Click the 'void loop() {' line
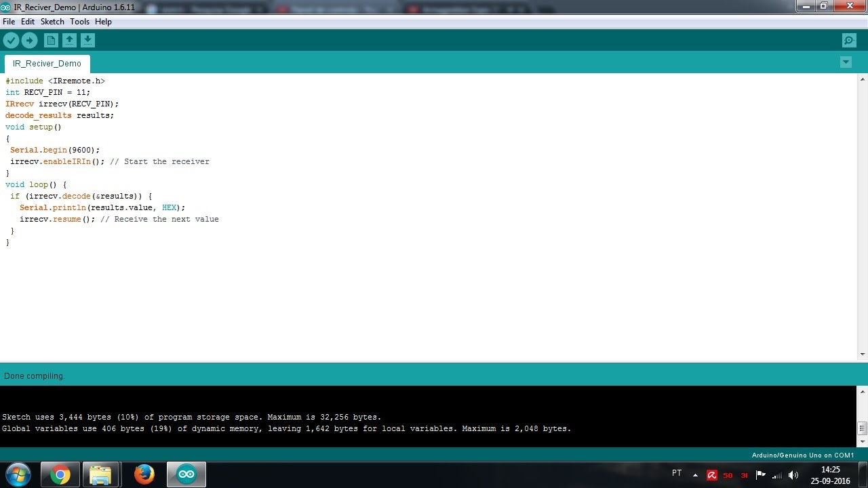The height and width of the screenshot is (488, 868). coord(36,184)
